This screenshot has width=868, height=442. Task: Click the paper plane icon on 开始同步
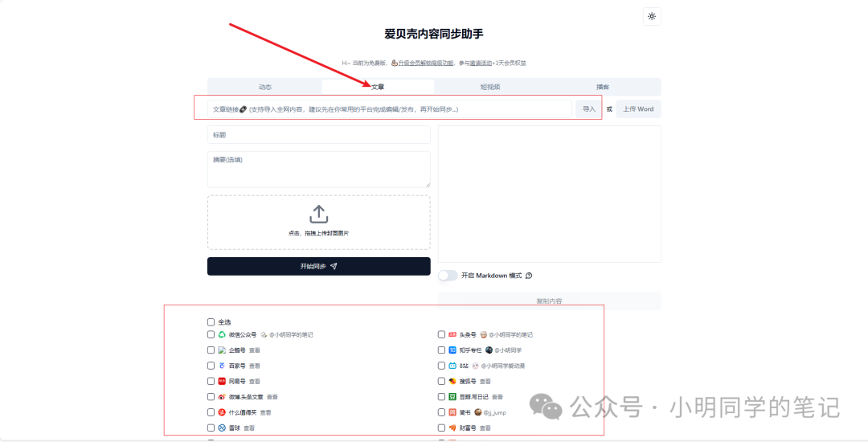pos(334,266)
